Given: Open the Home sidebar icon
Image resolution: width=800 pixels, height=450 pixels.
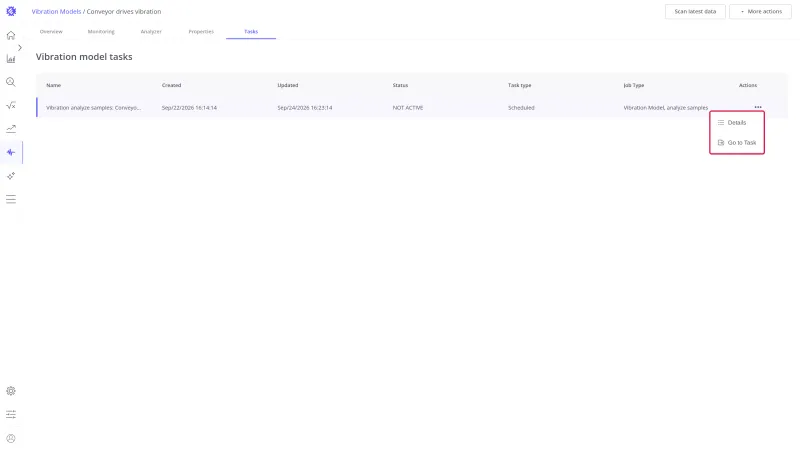Looking at the screenshot, I should tap(11, 35).
